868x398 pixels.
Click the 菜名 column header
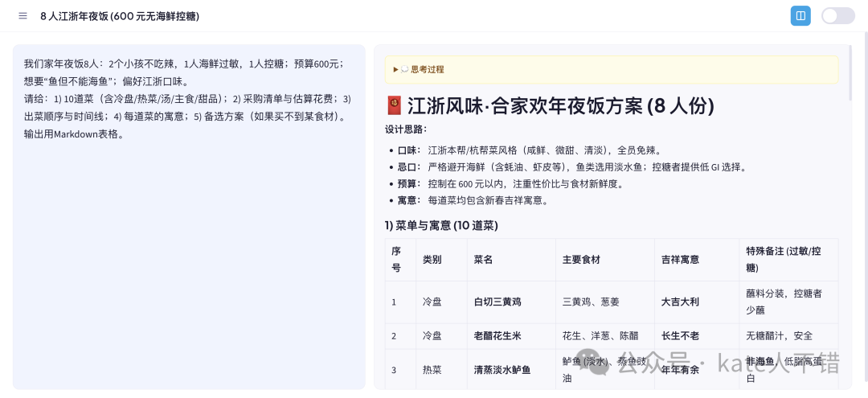tap(511, 260)
